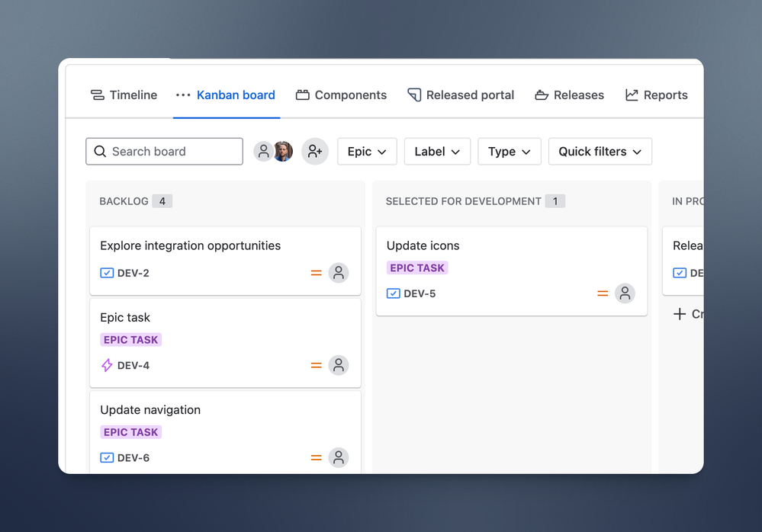Click the plus create icon in In Progress column
Image resolution: width=762 pixels, height=532 pixels.
click(680, 314)
